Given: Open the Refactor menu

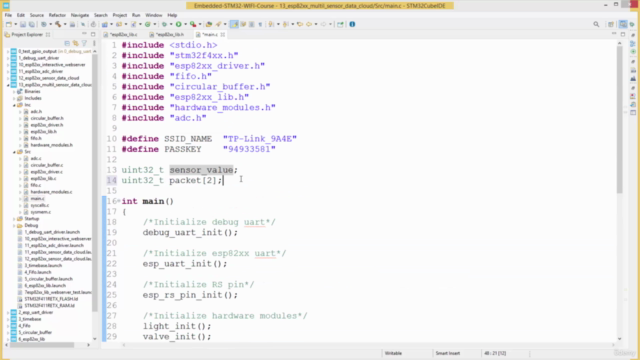Looking at the screenshot, I should (x=57, y=15).
